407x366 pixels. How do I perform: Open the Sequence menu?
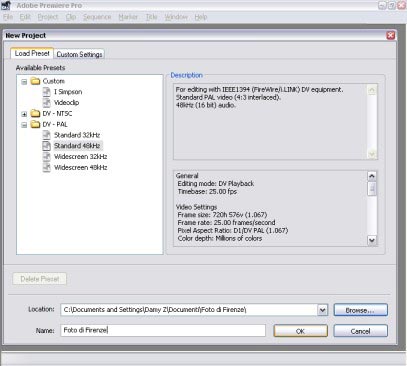pos(97,17)
